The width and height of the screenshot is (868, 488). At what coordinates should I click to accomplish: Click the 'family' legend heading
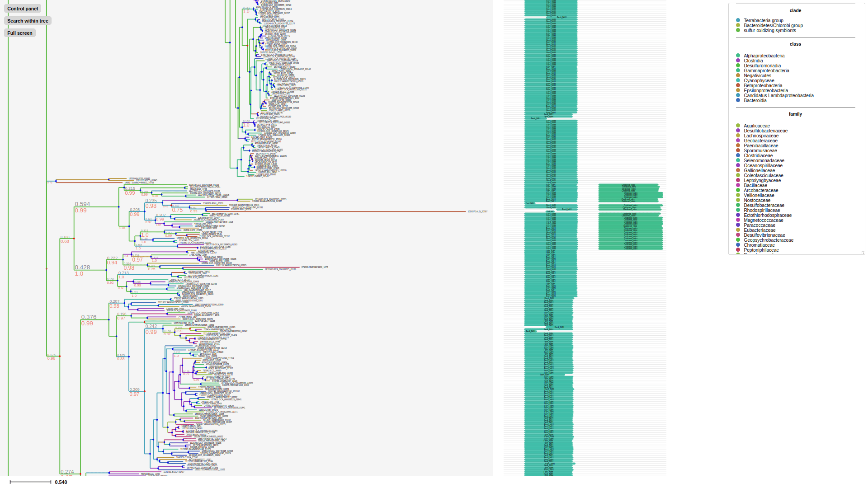(x=795, y=114)
